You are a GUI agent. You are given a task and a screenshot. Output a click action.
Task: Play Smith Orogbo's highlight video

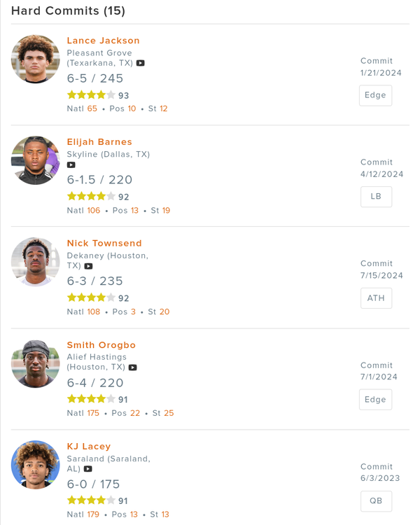(133, 367)
